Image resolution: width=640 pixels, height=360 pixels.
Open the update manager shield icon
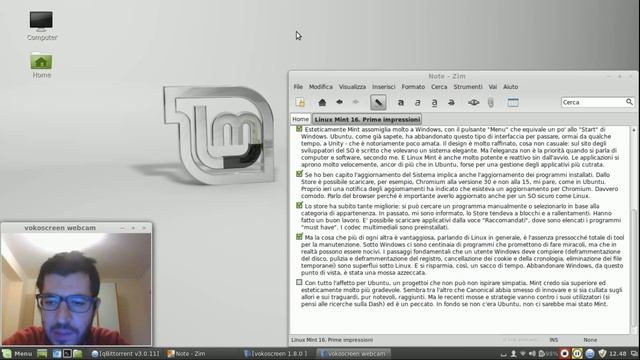tap(602, 353)
